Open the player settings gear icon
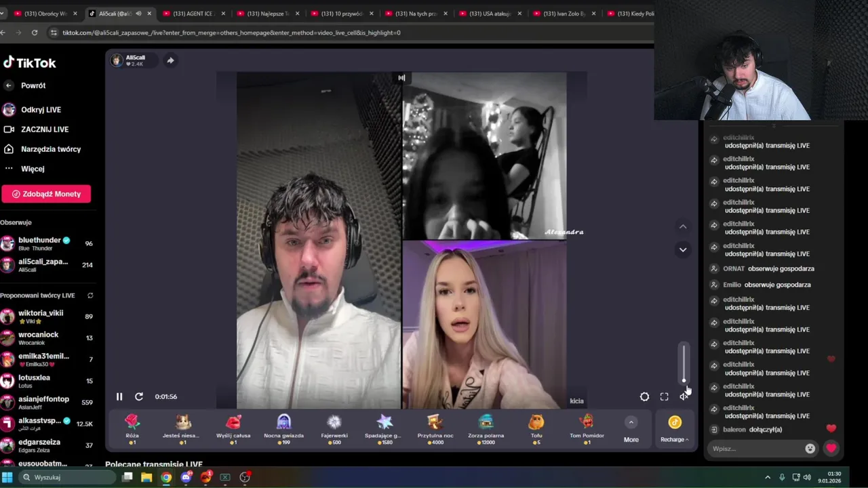Viewport: 868px width, 488px height. [x=644, y=396]
